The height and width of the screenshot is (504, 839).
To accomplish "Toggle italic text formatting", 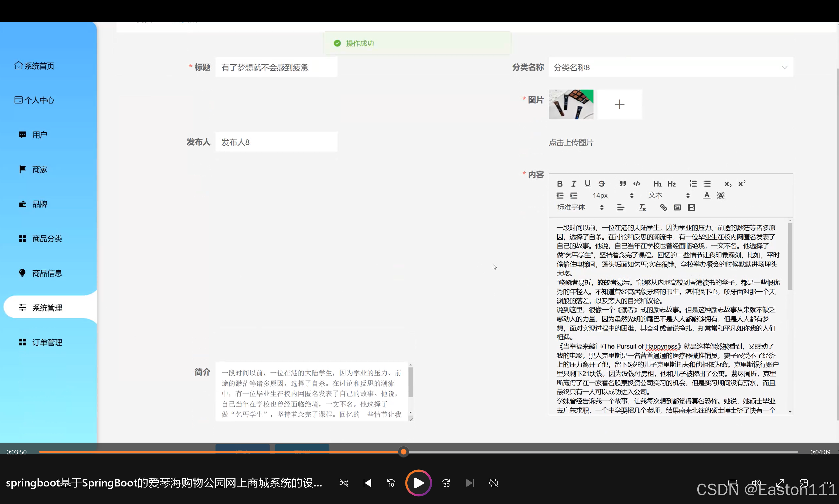I will point(574,184).
